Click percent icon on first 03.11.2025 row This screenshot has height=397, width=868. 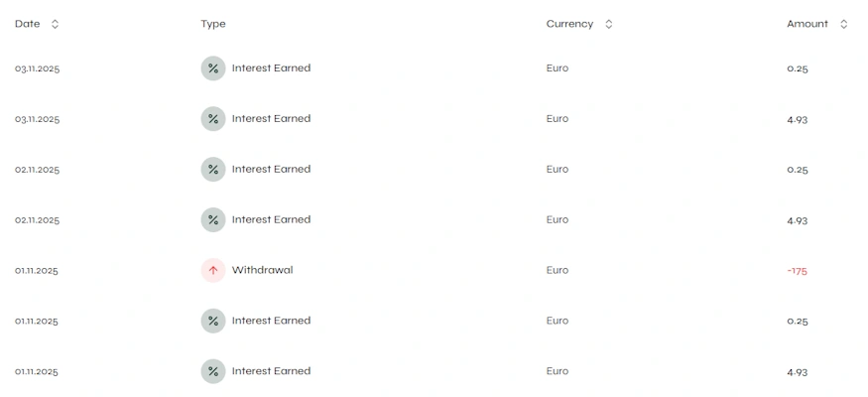(212, 68)
